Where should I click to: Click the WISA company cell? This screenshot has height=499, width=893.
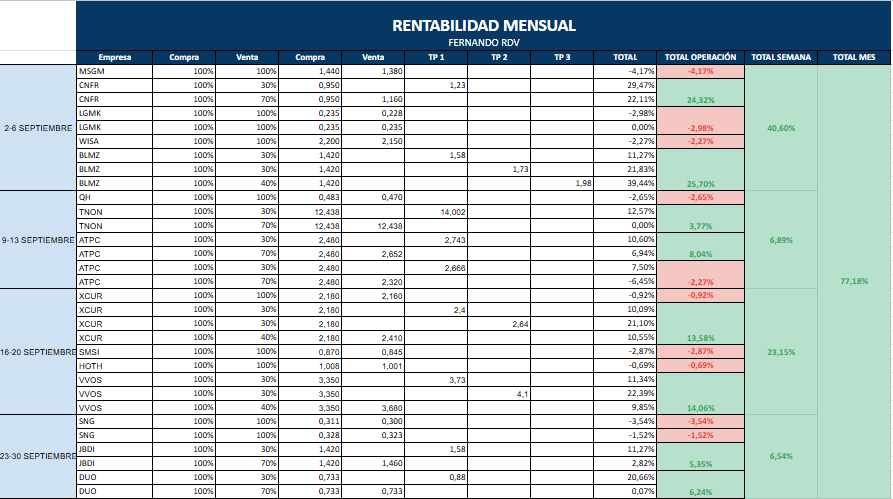click(114, 141)
